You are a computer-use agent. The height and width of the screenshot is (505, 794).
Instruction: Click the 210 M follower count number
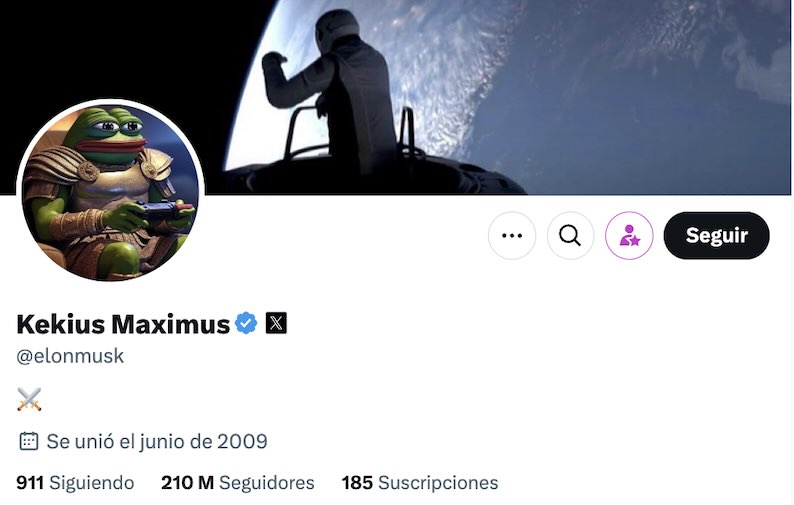(187, 483)
